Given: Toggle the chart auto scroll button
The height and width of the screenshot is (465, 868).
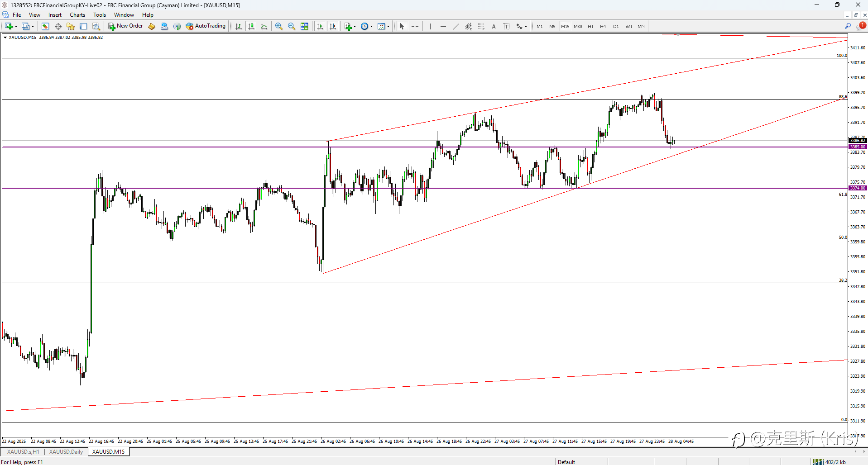Looking at the screenshot, I should (x=320, y=26).
